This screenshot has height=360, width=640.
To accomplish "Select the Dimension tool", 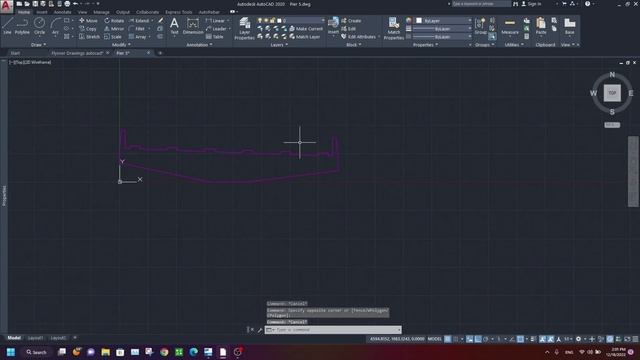I will tap(193, 26).
